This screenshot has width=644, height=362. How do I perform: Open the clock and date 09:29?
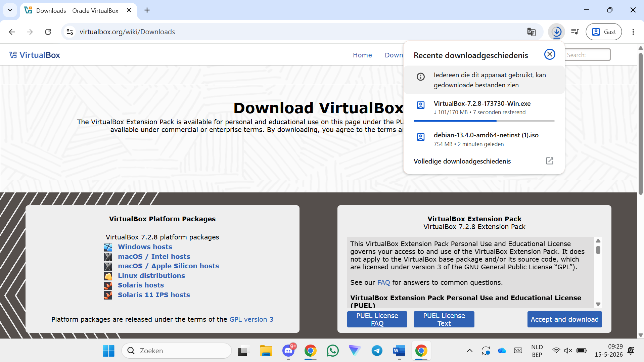coord(608,351)
